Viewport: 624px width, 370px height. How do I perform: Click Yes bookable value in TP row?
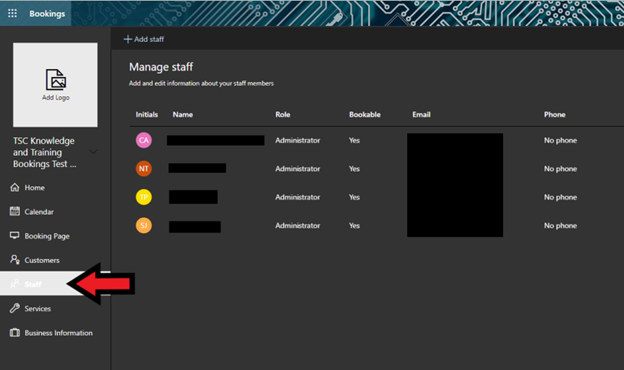[354, 197]
